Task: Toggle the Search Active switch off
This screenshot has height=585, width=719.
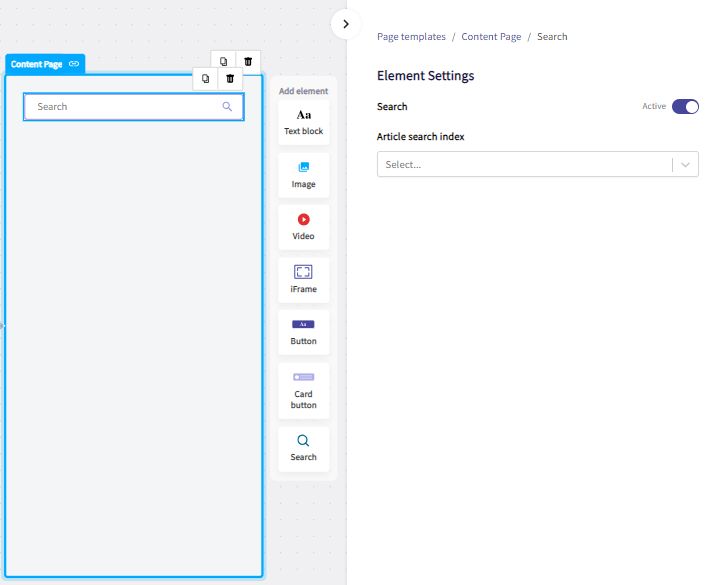Action: click(x=685, y=106)
